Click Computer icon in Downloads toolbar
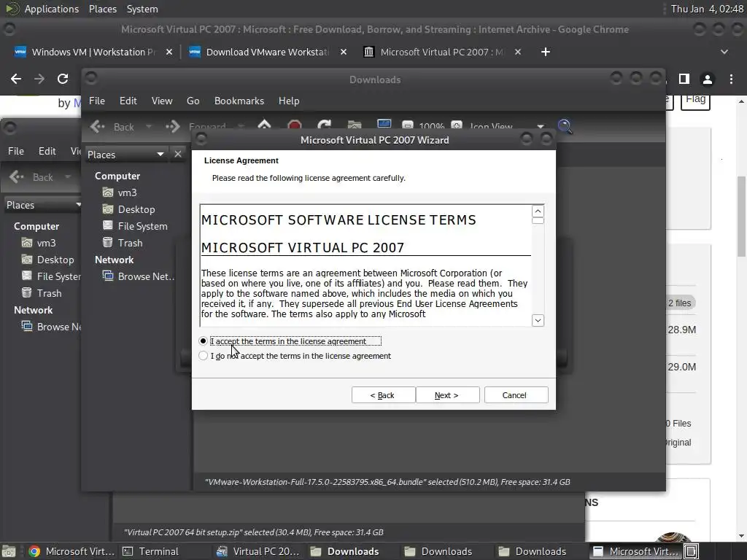 [384, 125]
